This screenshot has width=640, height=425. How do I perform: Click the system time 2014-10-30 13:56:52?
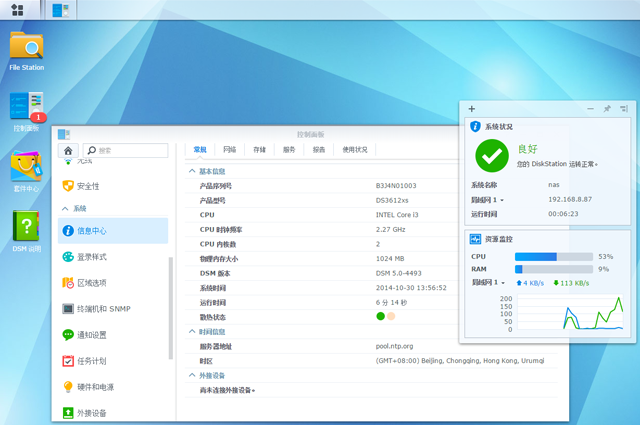tap(411, 288)
